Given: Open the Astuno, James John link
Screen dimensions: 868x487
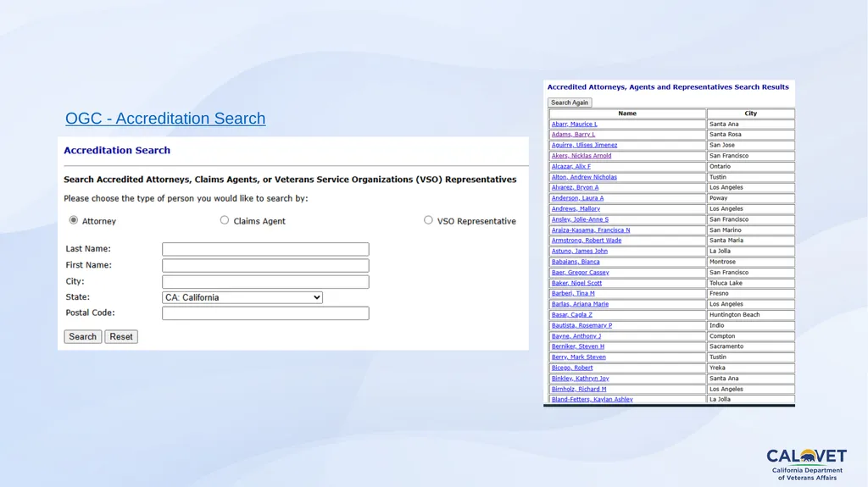Looking at the screenshot, I should click(579, 251).
